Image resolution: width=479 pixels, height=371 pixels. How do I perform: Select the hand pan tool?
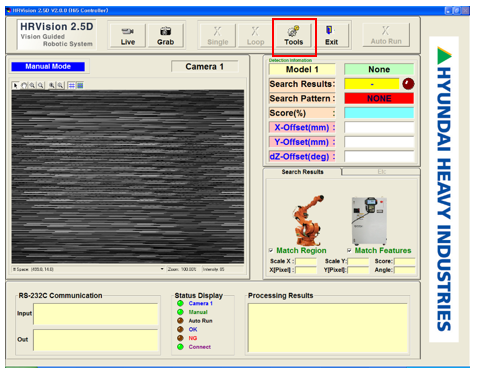click(x=24, y=85)
